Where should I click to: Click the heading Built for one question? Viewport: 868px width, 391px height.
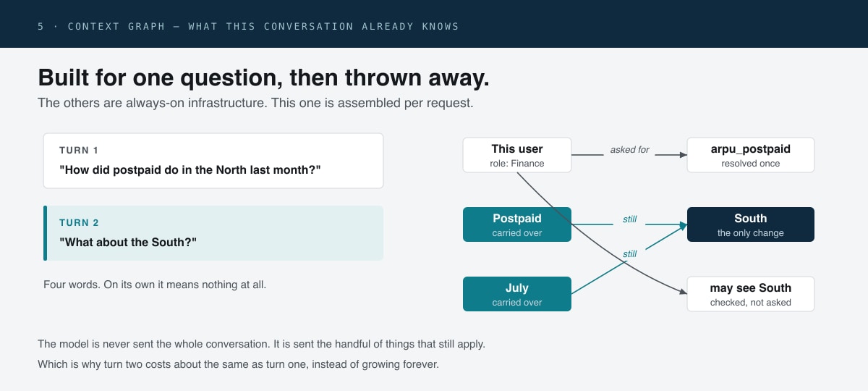(263, 78)
